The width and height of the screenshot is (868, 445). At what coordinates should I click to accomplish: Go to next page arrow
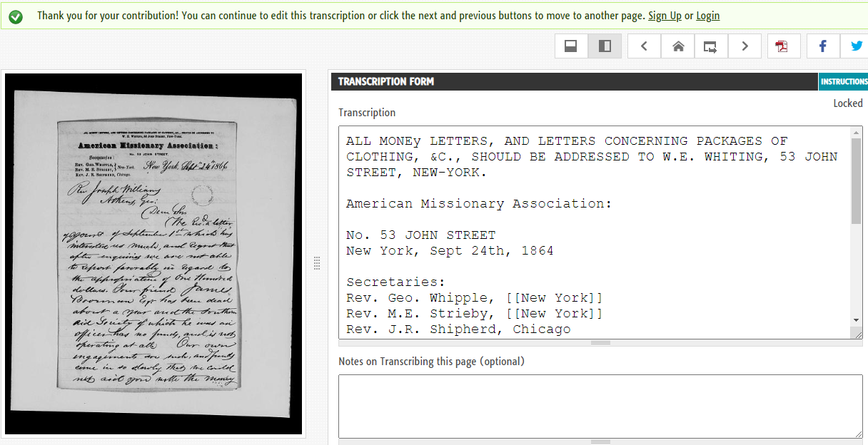coord(745,46)
